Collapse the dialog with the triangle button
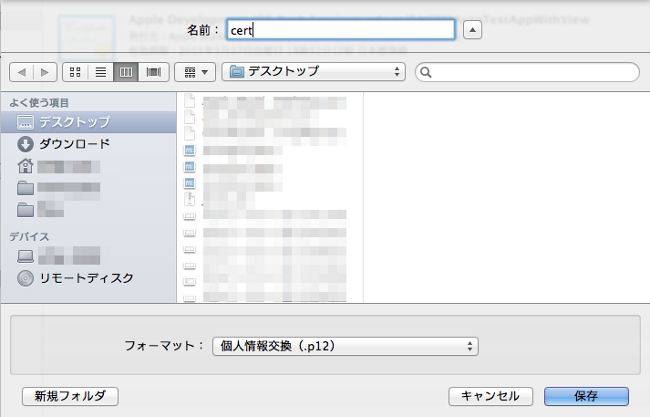This screenshot has width=650, height=417. tap(472, 30)
